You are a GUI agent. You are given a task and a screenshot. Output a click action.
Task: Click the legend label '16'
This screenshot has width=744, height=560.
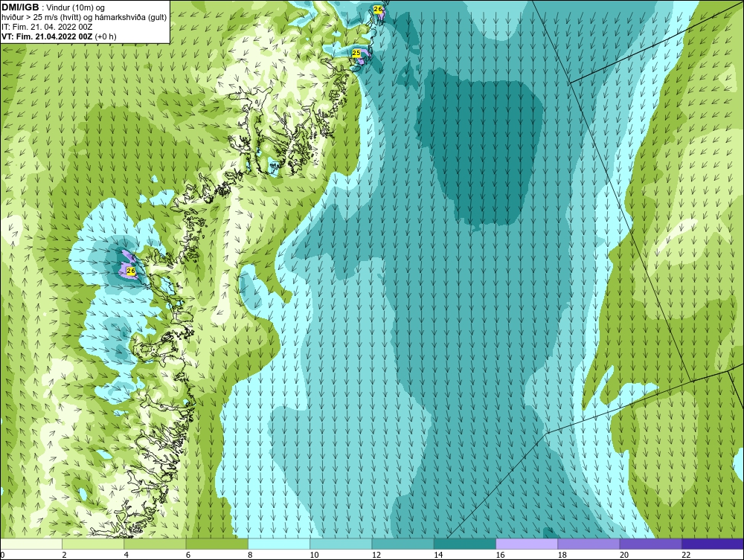(500, 556)
